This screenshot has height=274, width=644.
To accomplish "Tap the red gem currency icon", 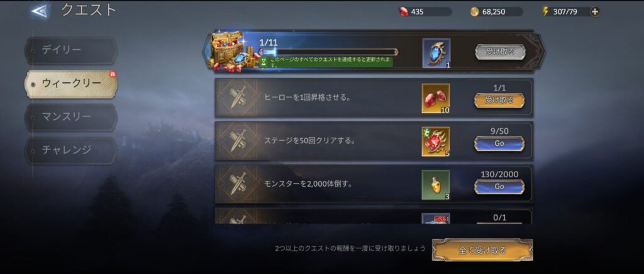I will (x=404, y=12).
